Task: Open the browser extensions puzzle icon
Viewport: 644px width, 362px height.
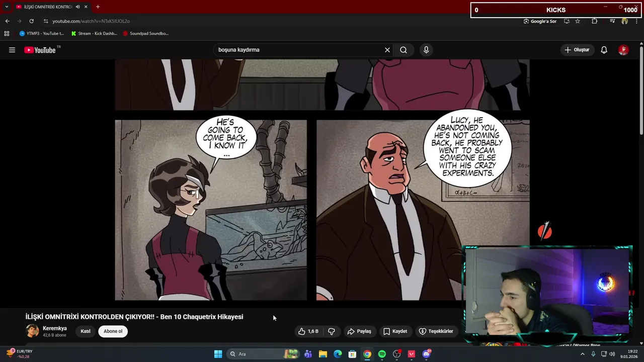Action: 594,21
